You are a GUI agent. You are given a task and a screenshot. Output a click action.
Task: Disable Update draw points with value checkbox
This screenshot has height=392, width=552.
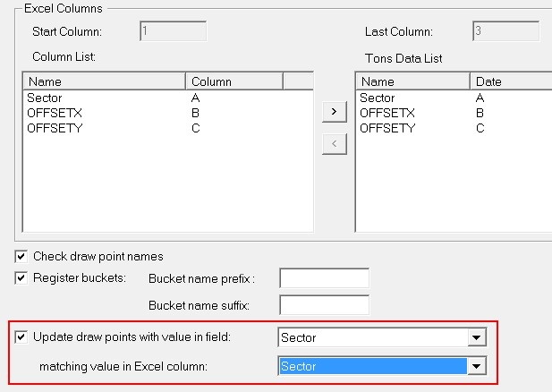coord(21,337)
